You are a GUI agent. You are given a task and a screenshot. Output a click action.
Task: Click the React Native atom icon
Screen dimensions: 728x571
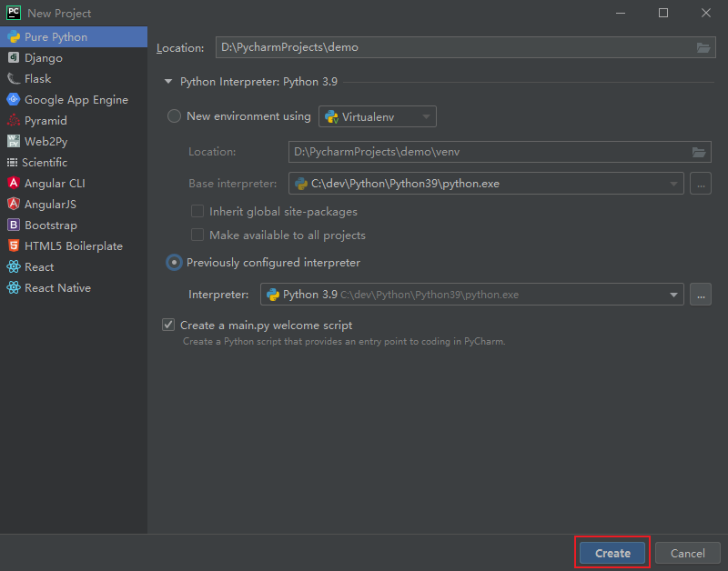[x=14, y=287]
